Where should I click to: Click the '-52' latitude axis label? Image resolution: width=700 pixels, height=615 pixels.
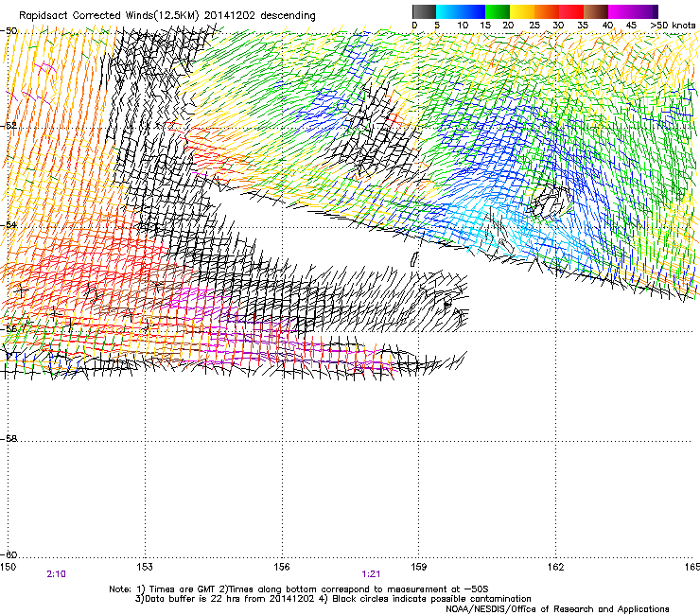coord(9,126)
